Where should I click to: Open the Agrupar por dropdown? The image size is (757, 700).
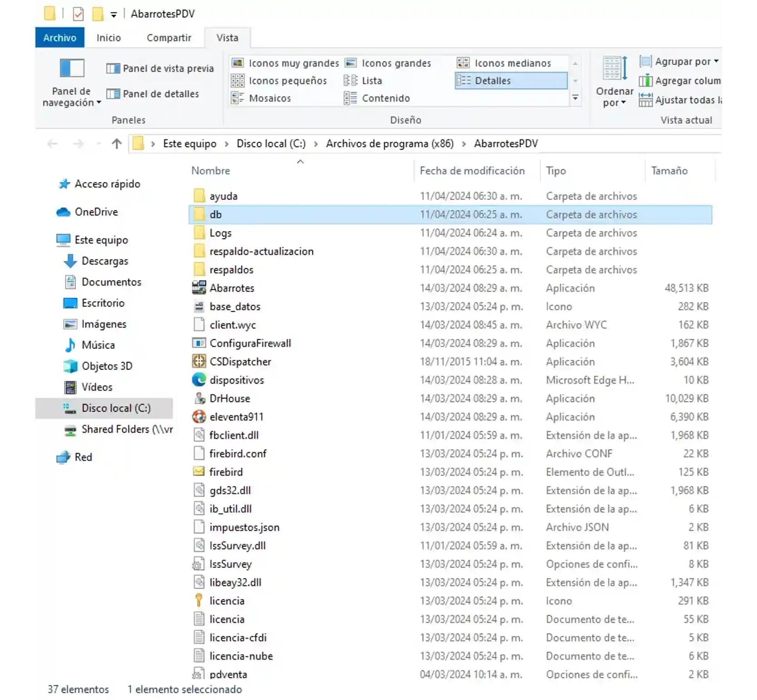point(679,61)
